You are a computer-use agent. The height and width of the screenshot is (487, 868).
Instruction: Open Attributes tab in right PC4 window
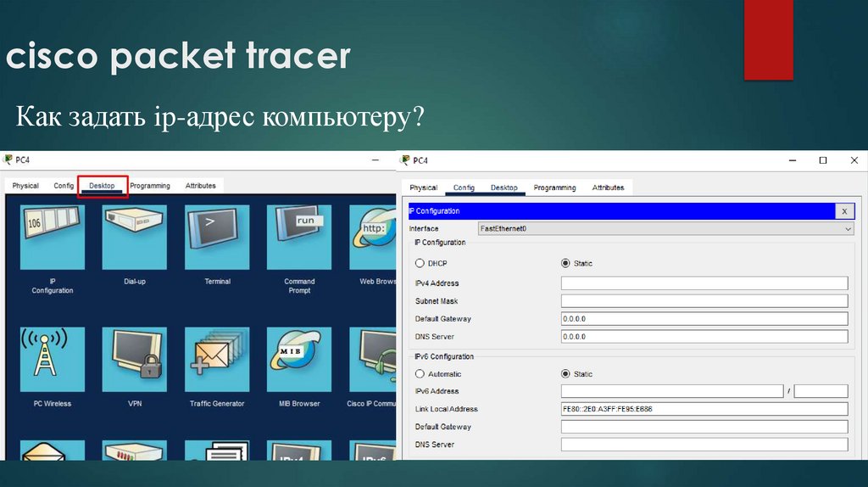[x=608, y=188]
